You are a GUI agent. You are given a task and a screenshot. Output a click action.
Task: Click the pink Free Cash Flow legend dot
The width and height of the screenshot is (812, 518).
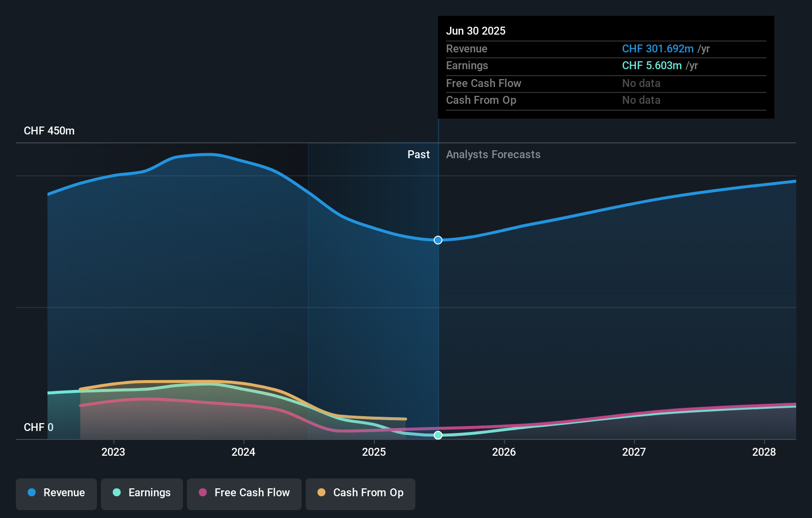tap(203, 492)
